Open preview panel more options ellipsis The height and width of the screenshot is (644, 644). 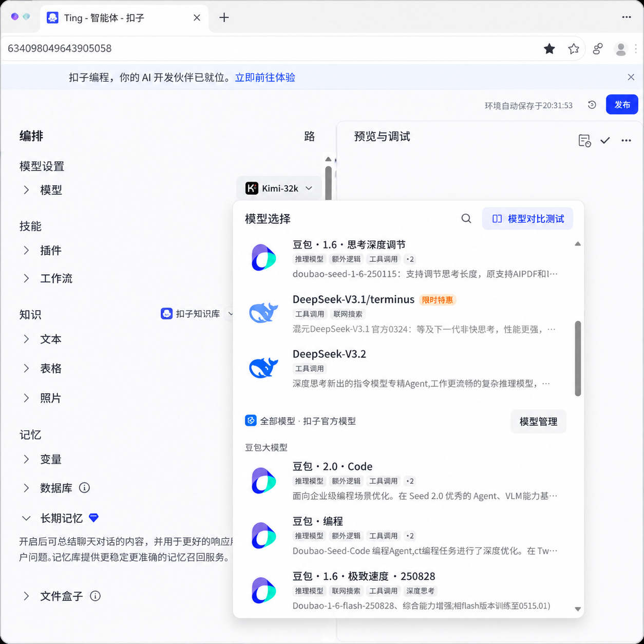(x=626, y=140)
